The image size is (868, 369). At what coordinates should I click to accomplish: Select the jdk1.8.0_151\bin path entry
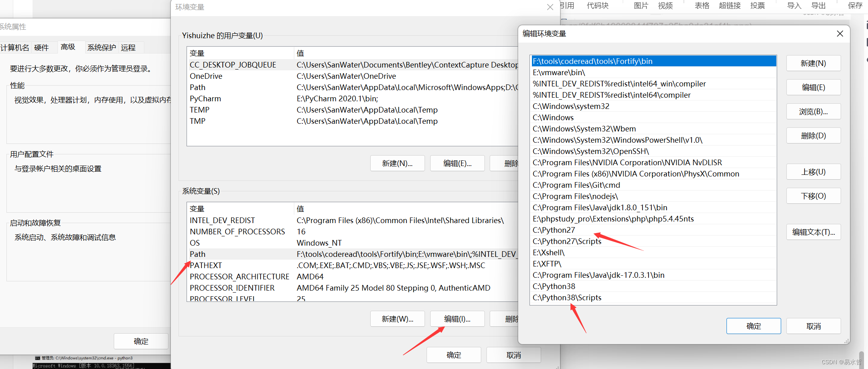coord(653,207)
